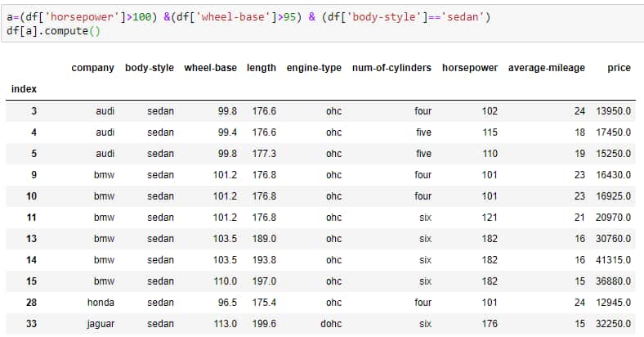Click price 17450.0 in row 4
Viewport: 644px width, 337px height.
[613, 133]
